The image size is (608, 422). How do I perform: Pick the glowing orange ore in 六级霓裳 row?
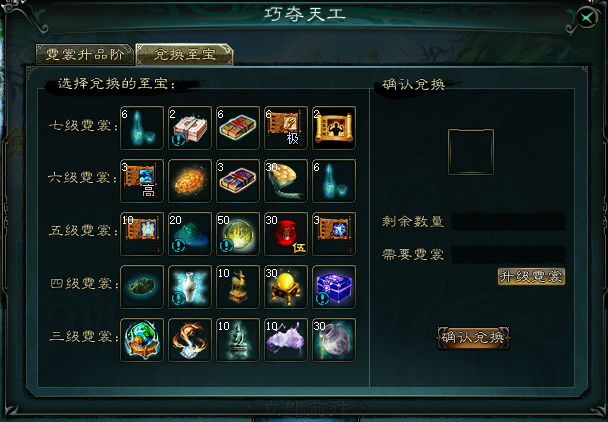coord(190,181)
